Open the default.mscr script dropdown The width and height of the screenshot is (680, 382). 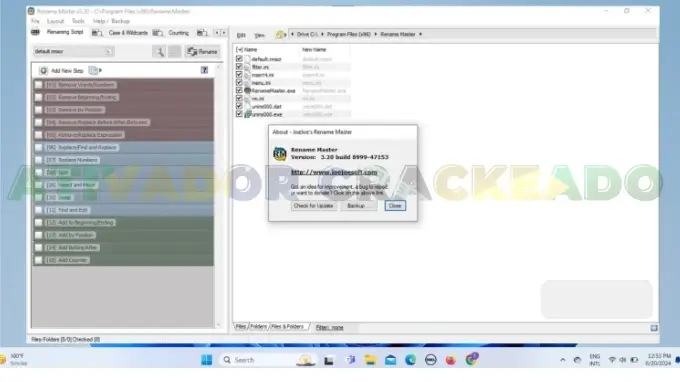coord(108,52)
